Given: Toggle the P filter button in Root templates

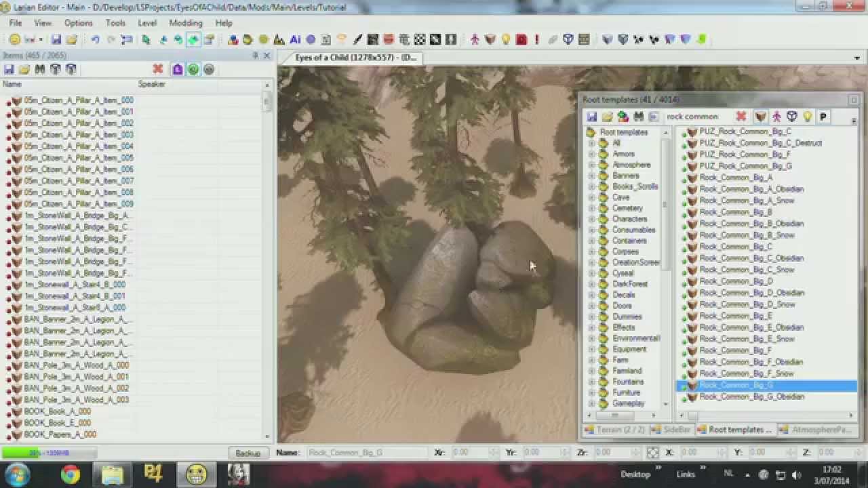Looking at the screenshot, I should (x=823, y=117).
